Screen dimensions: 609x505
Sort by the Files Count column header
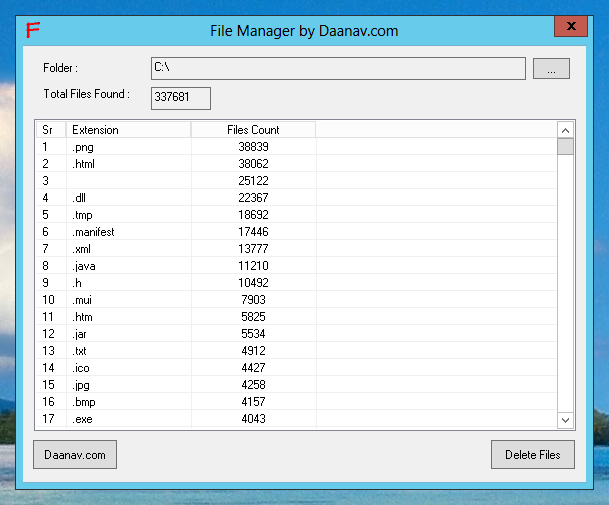pos(253,130)
